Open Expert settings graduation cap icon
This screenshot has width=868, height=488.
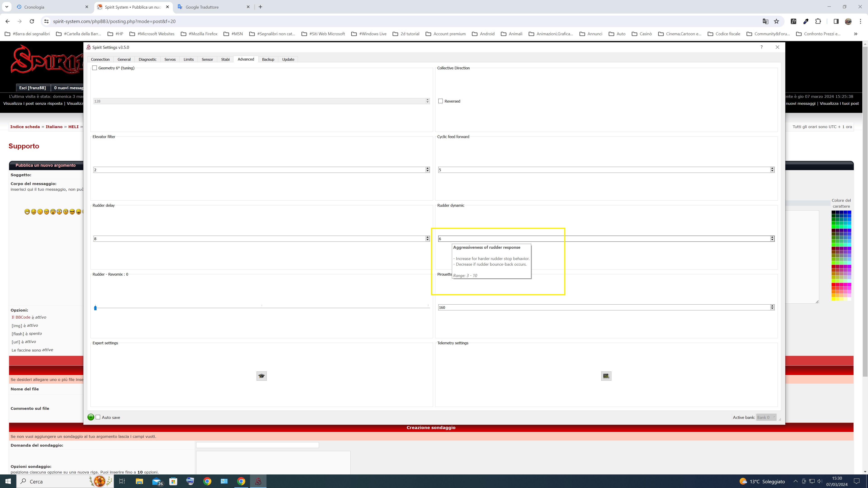[x=262, y=376]
